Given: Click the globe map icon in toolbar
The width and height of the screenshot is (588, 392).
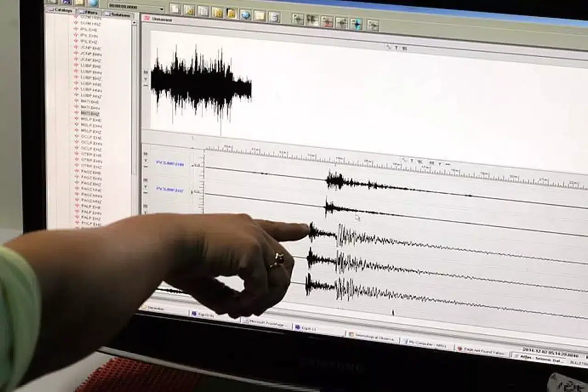Looking at the screenshot, I should pyautogui.click(x=245, y=15).
